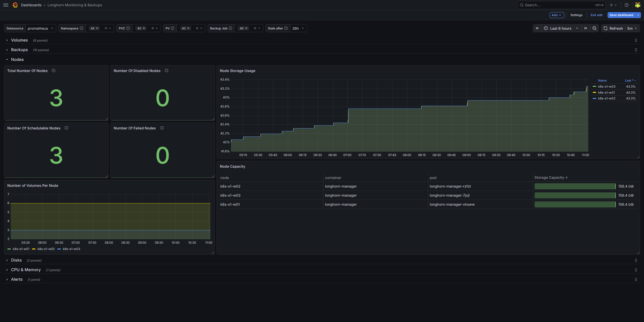Image resolution: width=644 pixels, height=322 pixels.
Task: Click the green k8s-s1-w03 legend color swatch
Action: tap(594, 87)
